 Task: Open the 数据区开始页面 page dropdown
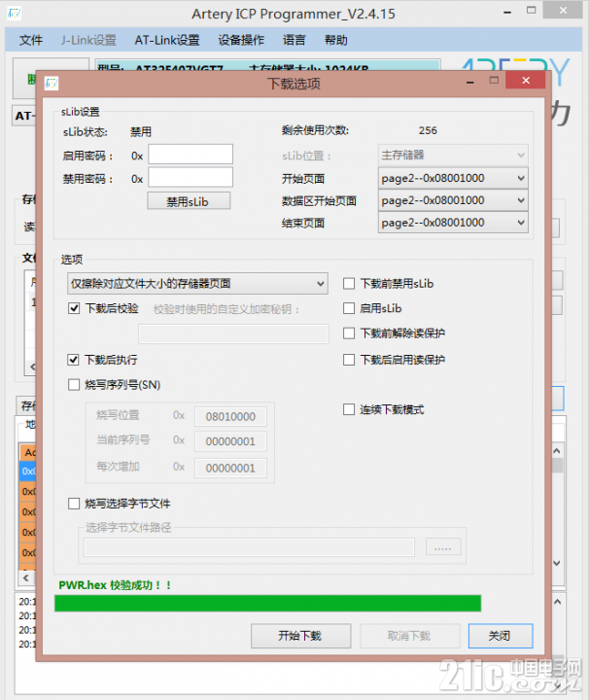point(453,200)
